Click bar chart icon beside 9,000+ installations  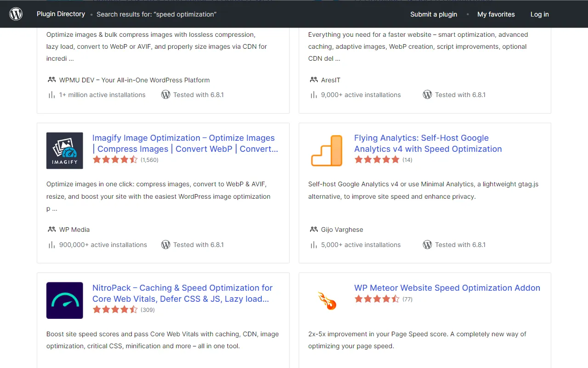[313, 95]
